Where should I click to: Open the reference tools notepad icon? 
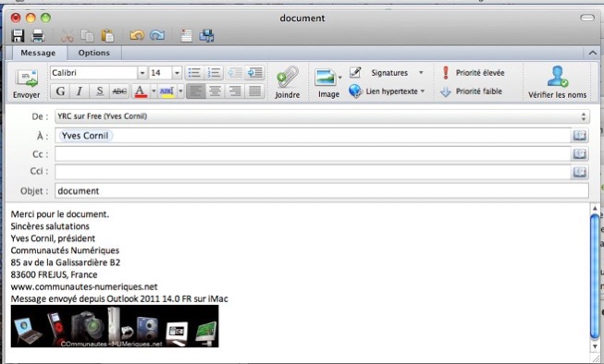[x=187, y=36]
